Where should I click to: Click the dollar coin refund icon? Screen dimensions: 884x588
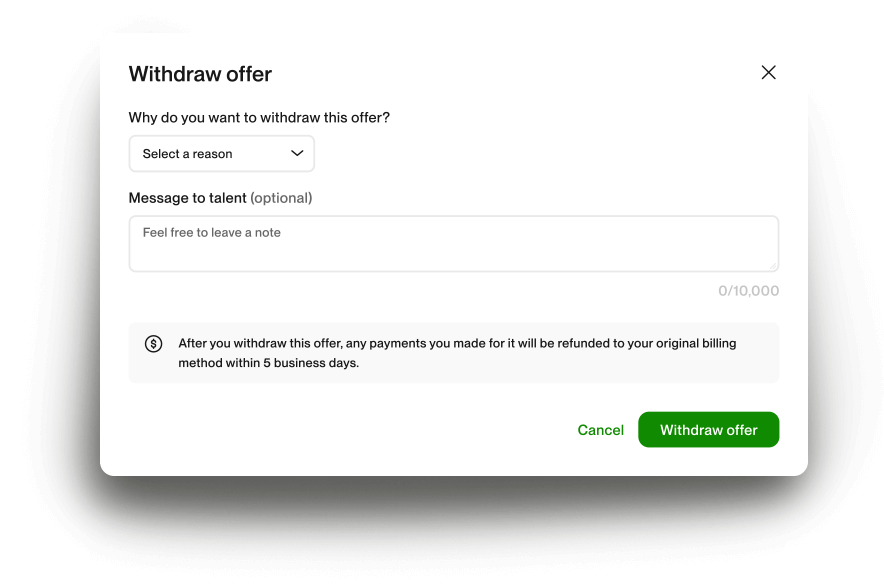tap(153, 344)
